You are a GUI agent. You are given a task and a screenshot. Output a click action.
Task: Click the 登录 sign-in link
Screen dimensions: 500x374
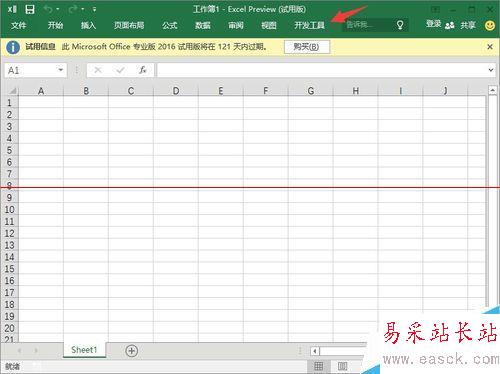click(x=433, y=24)
